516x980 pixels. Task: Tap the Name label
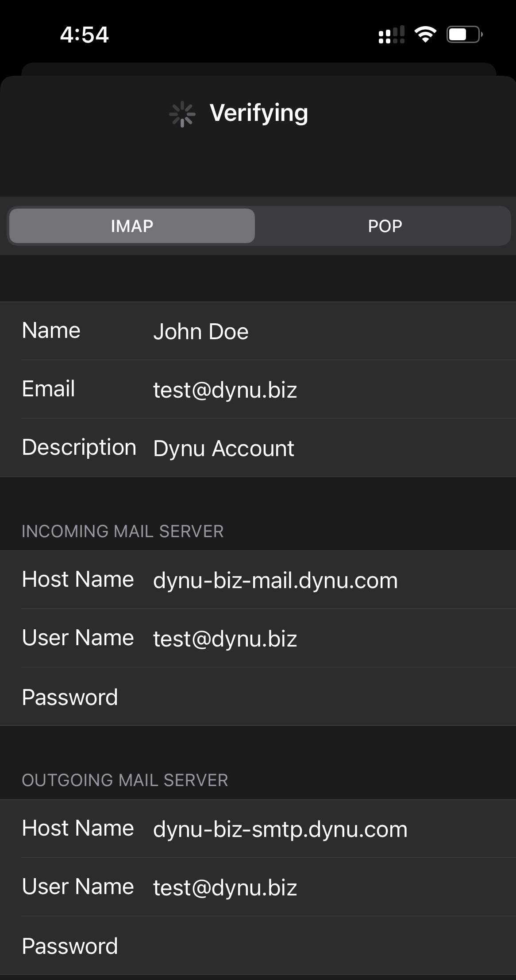click(x=51, y=330)
